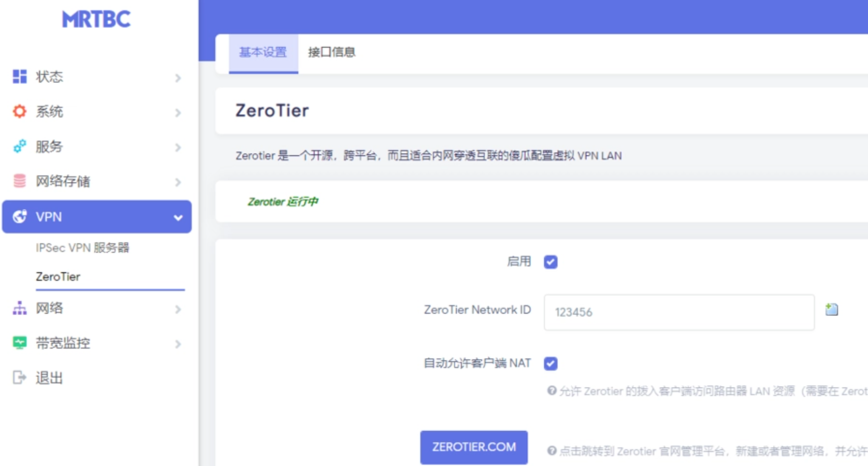Viewport: 868px width, 466px height.
Task: Click the 退出 logout icon
Action: pyautogui.click(x=20, y=377)
